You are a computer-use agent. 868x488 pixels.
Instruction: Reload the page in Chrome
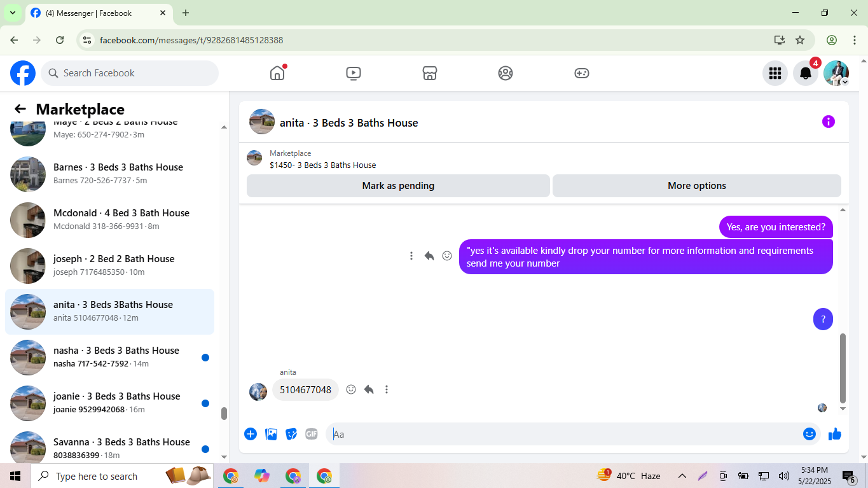tap(60, 40)
